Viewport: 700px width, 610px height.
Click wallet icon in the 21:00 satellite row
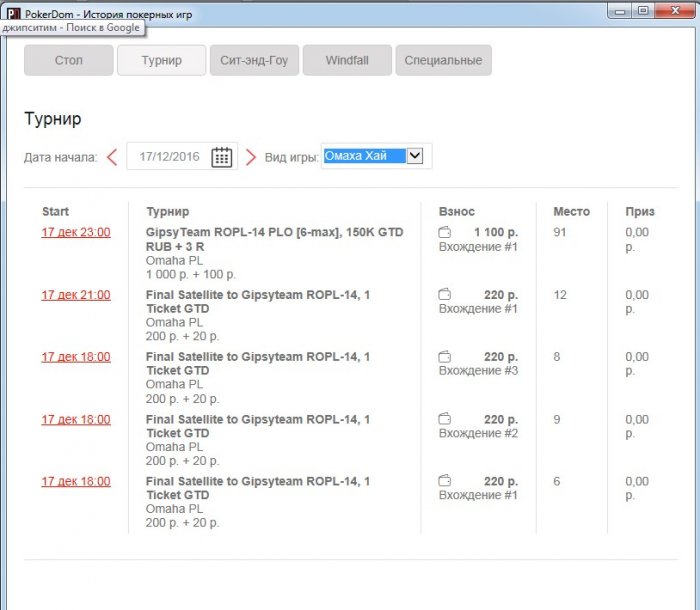click(x=445, y=295)
